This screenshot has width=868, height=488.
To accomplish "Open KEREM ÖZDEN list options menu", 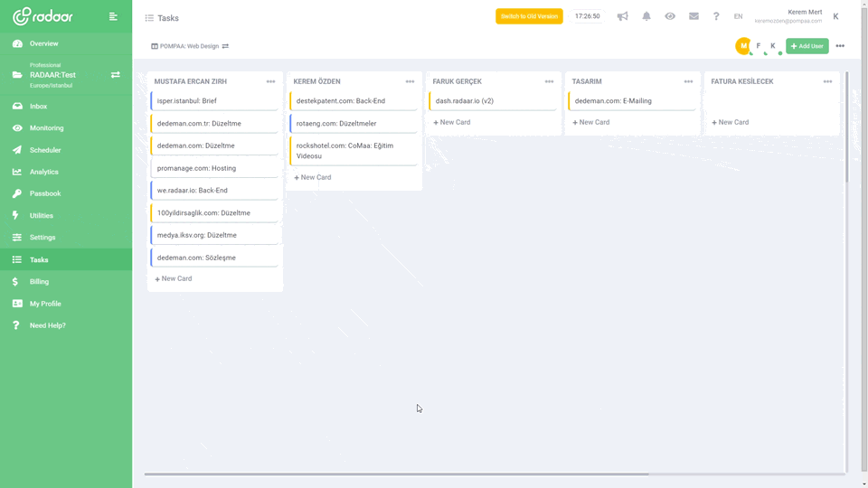I will pos(410,81).
